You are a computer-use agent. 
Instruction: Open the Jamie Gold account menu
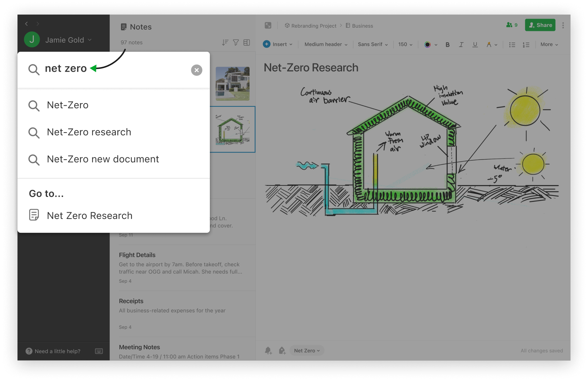pyautogui.click(x=68, y=40)
